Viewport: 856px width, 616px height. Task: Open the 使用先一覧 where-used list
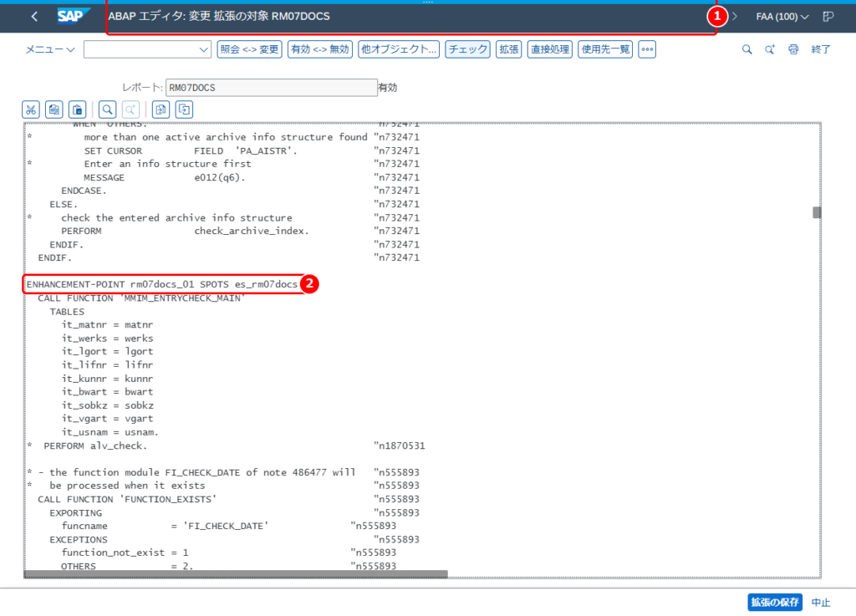point(605,49)
